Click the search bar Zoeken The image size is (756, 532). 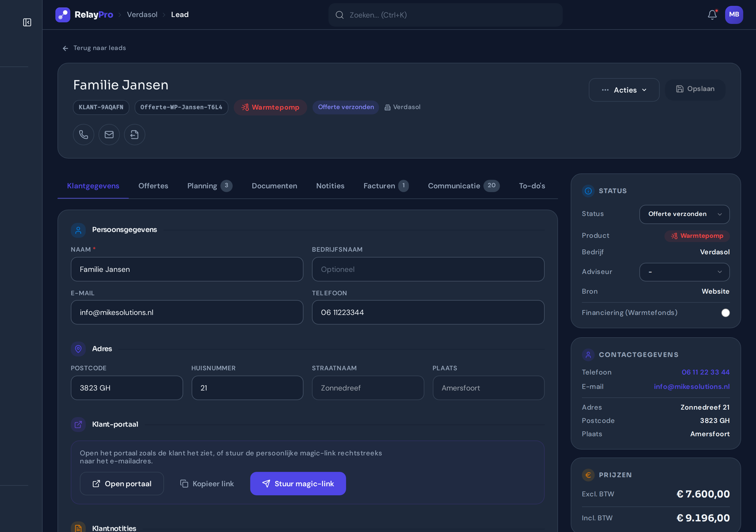(445, 15)
